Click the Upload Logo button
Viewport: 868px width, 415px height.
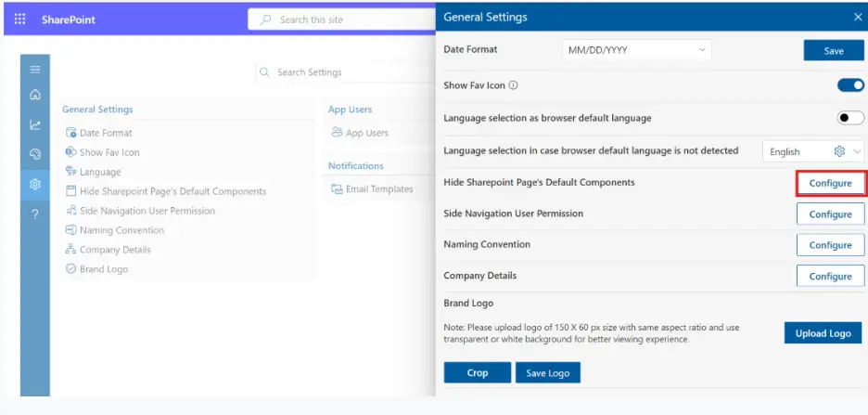(x=823, y=333)
